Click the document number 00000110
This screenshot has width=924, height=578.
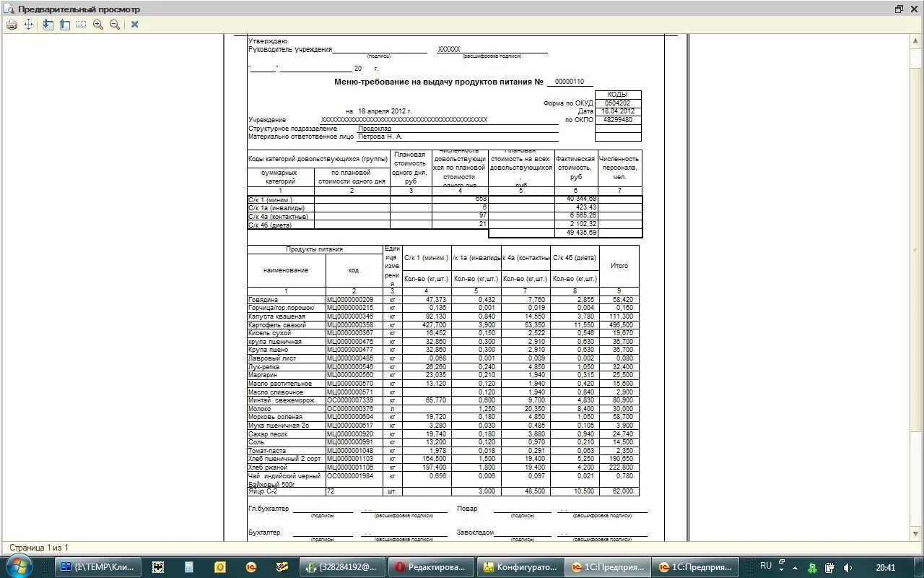click(x=569, y=82)
